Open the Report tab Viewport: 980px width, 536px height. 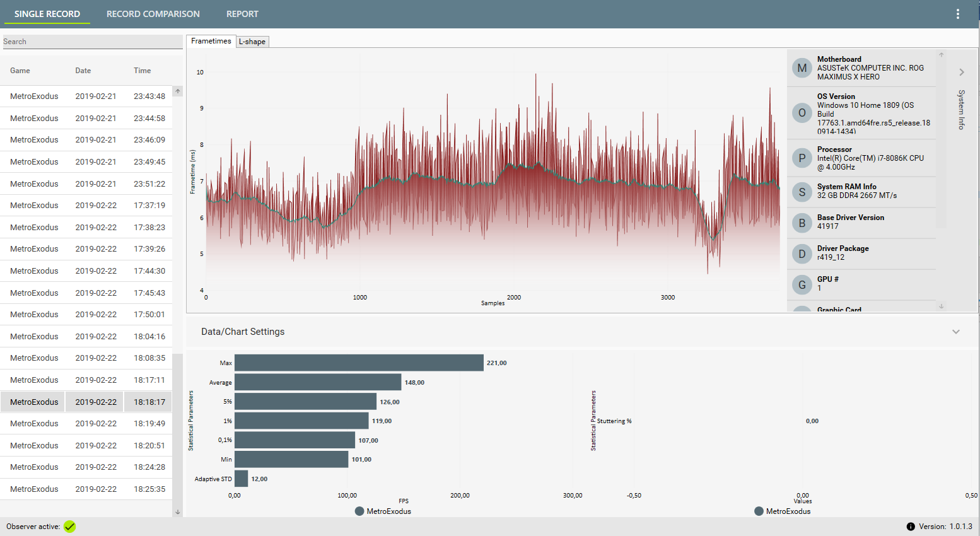(x=243, y=14)
